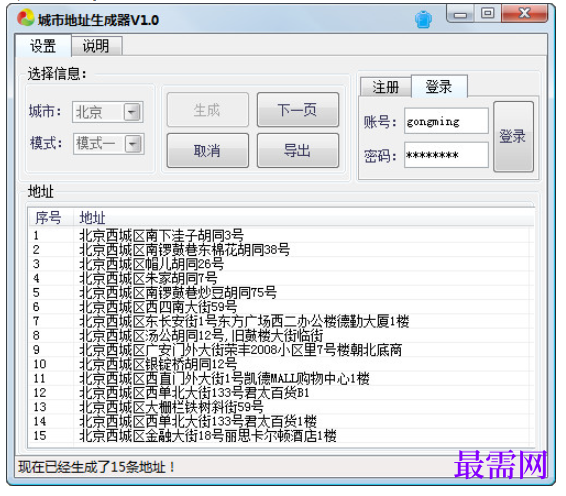Click the app logo in title bar

tap(26, 18)
